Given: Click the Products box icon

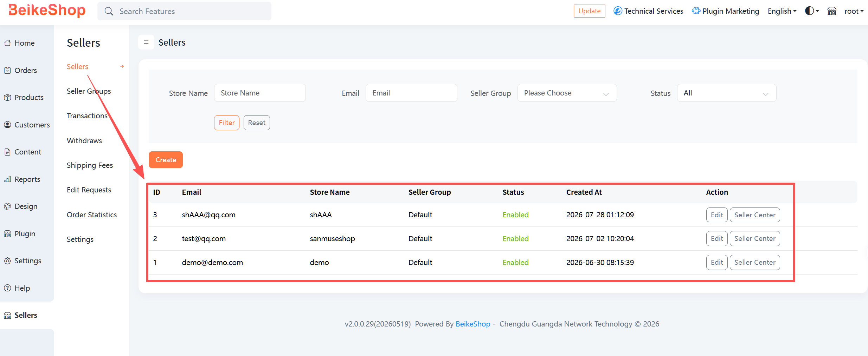Looking at the screenshot, I should pos(7,98).
